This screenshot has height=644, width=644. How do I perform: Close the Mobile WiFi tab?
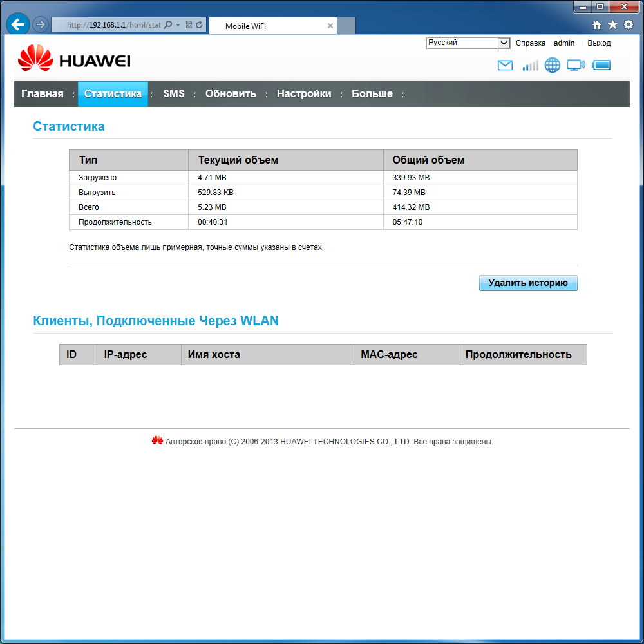(x=330, y=26)
